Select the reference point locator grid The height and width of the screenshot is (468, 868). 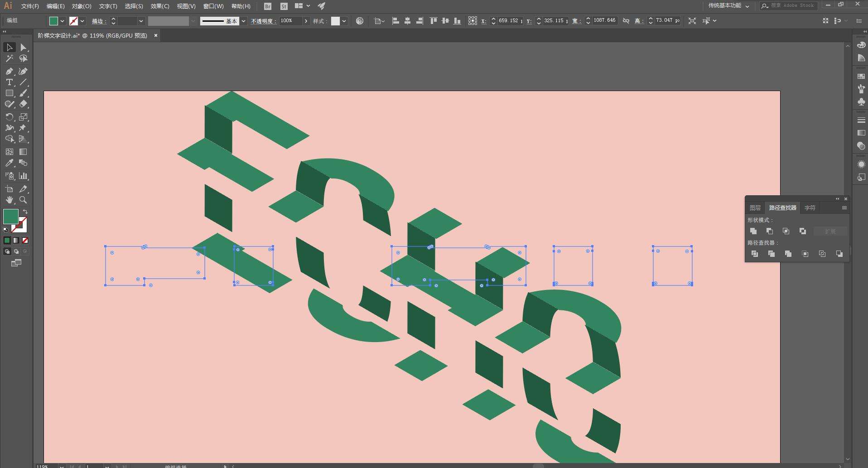473,21
